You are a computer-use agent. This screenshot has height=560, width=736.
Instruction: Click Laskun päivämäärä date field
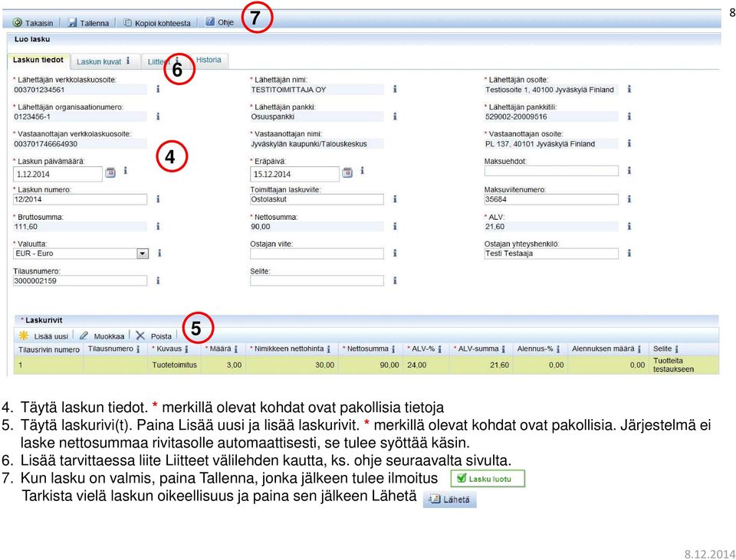(58, 174)
